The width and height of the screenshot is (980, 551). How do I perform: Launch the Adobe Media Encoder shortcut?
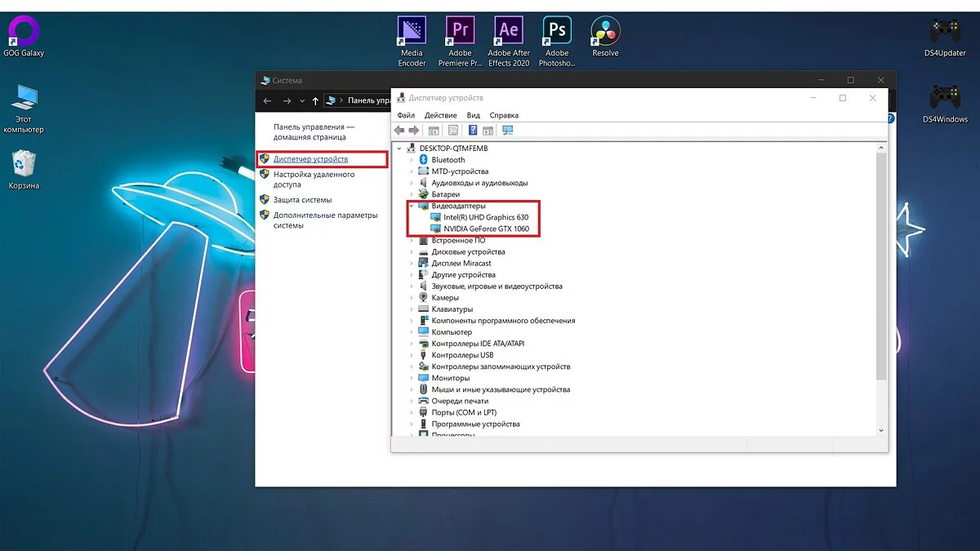coord(412,42)
